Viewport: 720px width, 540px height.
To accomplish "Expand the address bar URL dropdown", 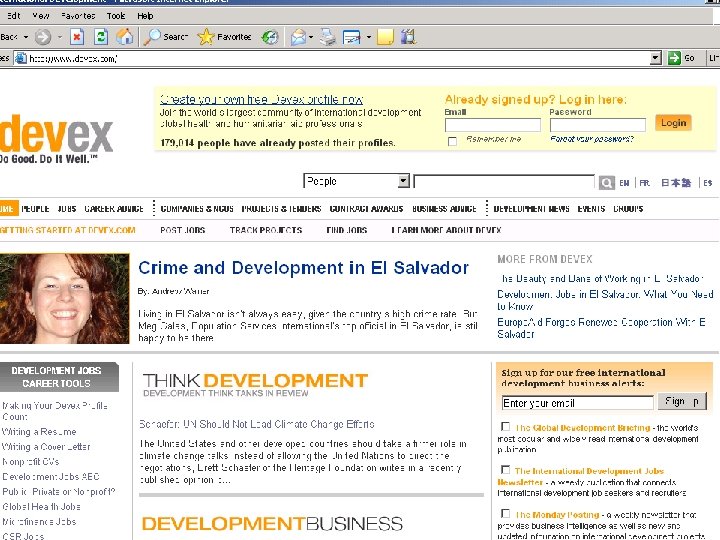I will tap(656, 58).
